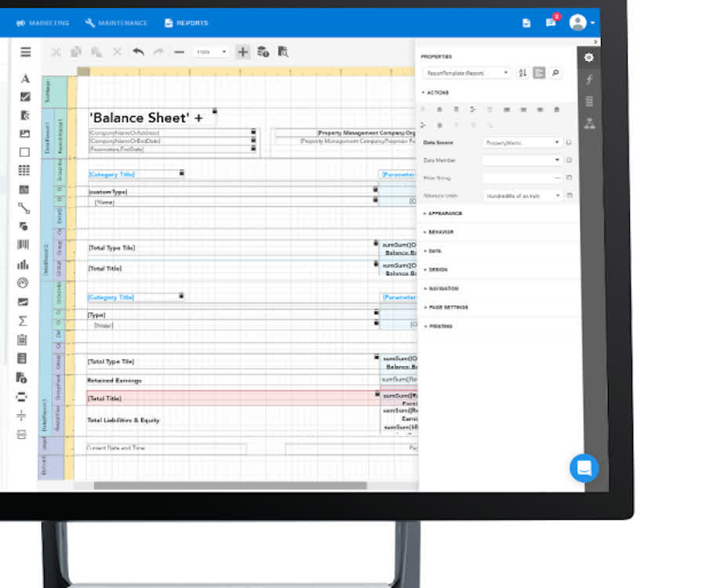Collapse the properties panel with the arrow
706x588 pixels.
[595, 42]
